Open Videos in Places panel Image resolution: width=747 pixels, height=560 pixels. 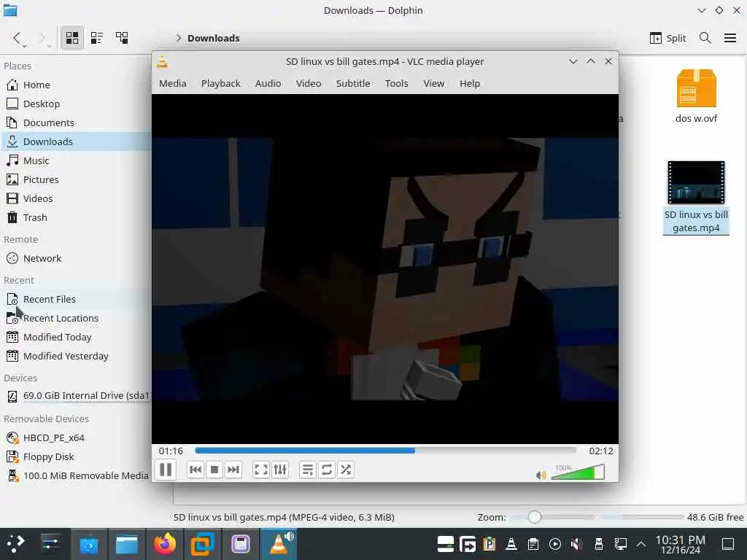pyautogui.click(x=76, y=198)
